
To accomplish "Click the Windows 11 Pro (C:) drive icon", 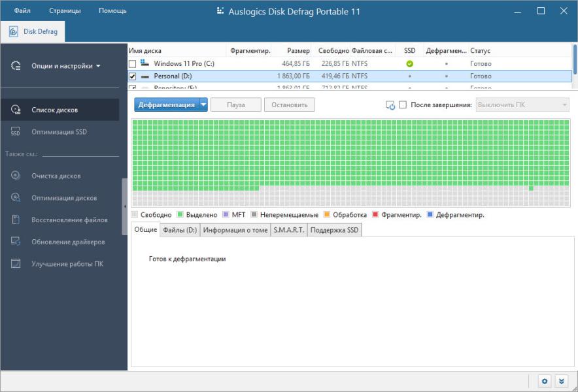I will coord(145,63).
